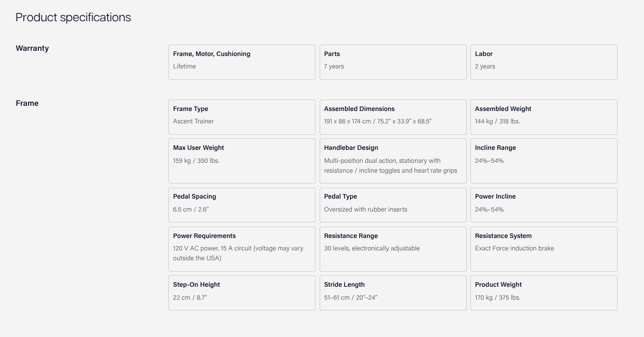Click the Stride Length card
The image size is (644, 337).
click(x=393, y=293)
